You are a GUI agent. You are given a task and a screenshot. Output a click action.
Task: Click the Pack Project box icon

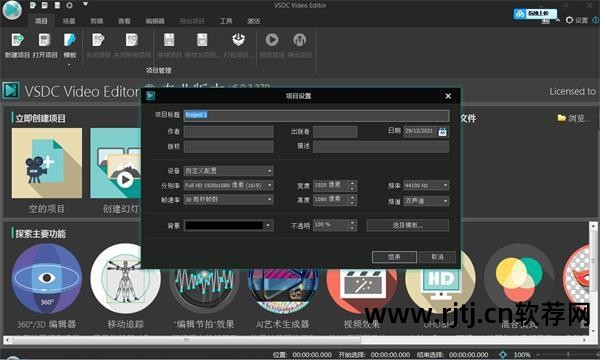(x=238, y=39)
